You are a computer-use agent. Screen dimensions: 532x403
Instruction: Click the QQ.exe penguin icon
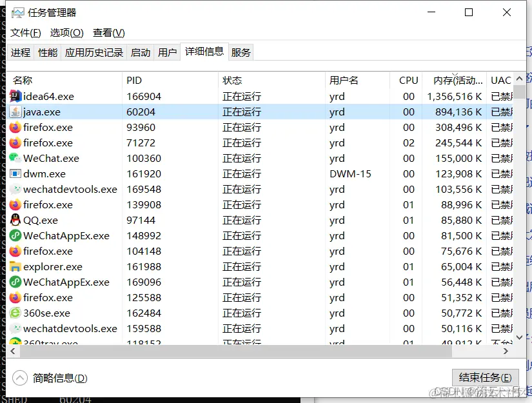(x=15, y=220)
